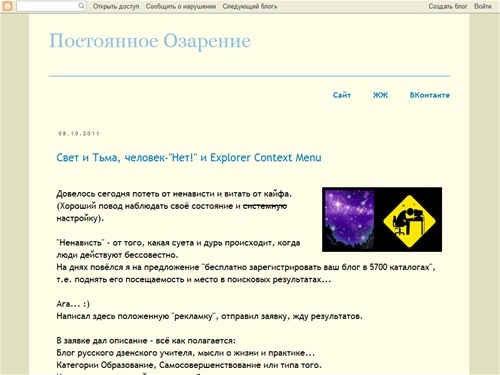Open blog title 'Постоянное Озарение'

click(150, 41)
